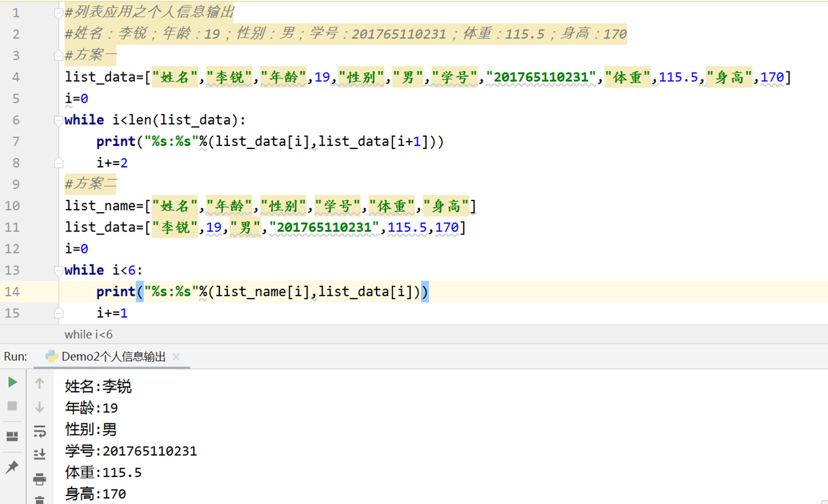
Task: Click console output line '姓名:李锐'
Action: point(98,387)
